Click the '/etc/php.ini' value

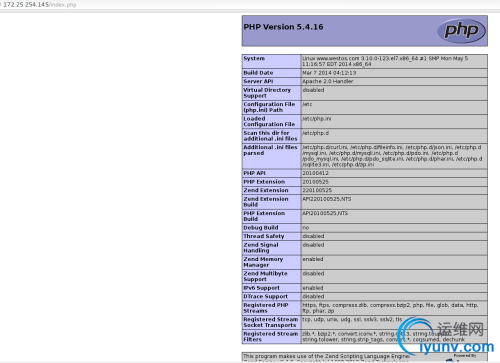[317, 119]
